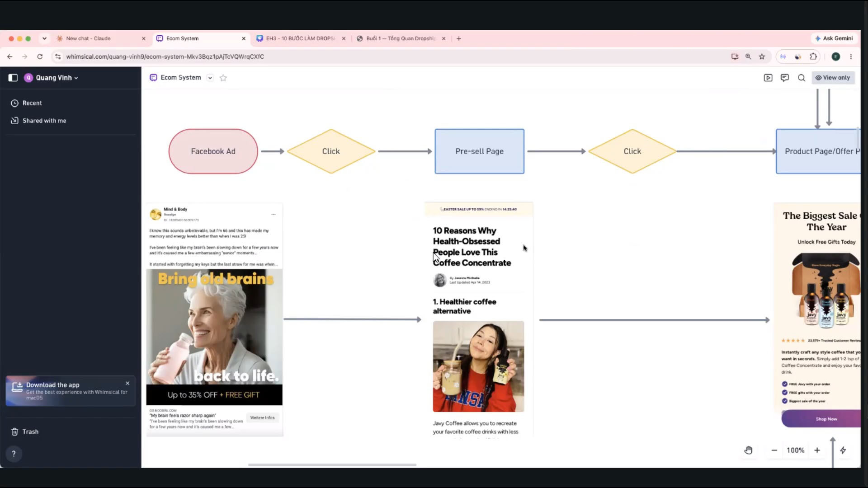Zoom out with the minus button
Viewport: 868px width, 488px height.
tap(774, 450)
